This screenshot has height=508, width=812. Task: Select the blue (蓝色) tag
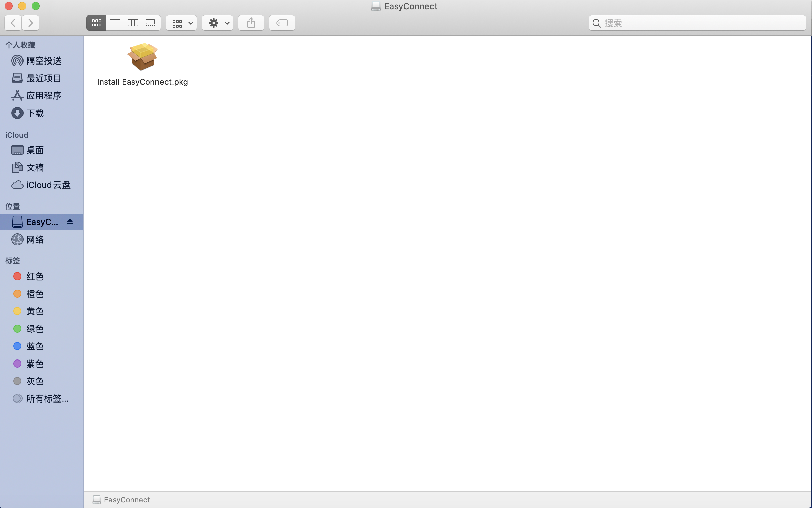(35, 346)
